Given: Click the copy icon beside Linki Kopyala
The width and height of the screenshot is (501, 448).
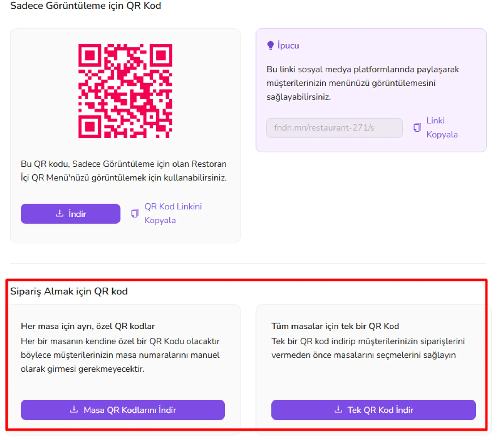Looking at the screenshot, I should coord(417,127).
